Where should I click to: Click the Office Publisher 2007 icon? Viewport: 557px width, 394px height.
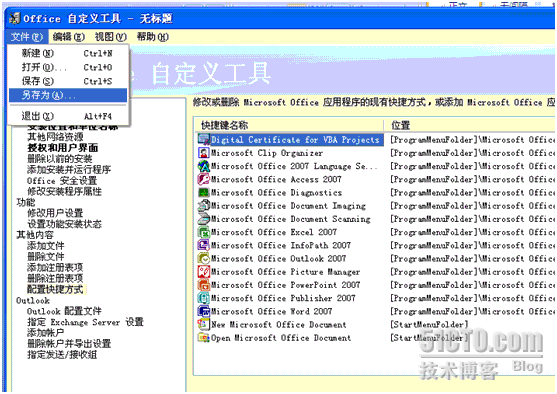[204, 298]
